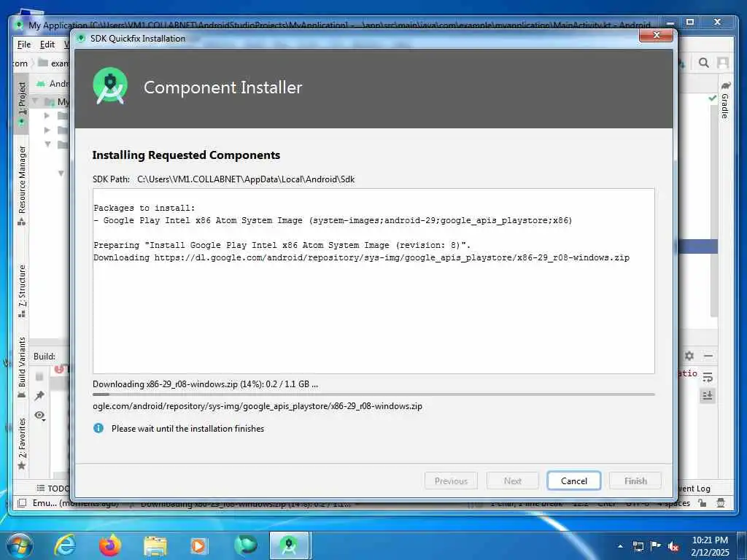Click the editor vertical scrollbar
747x560 pixels.
(x=713, y=209)
